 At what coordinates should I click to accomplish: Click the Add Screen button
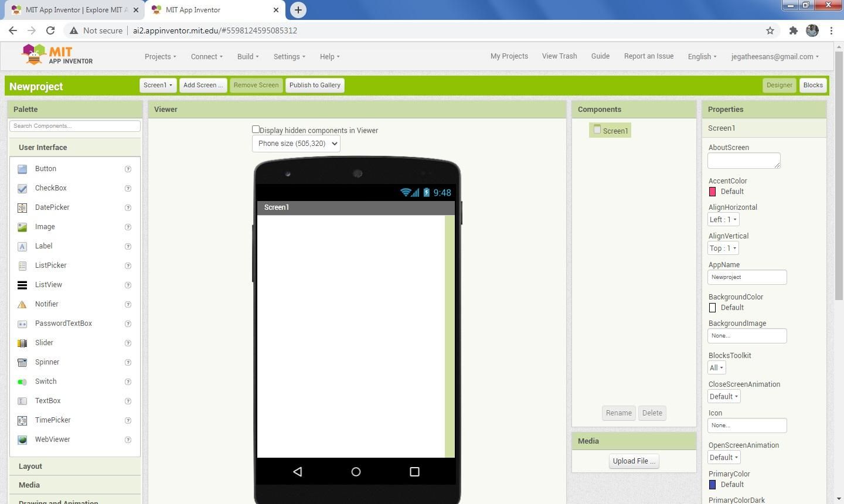(203, 85)
